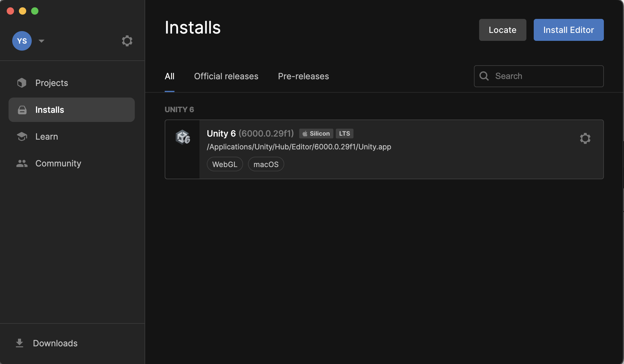624x364 pixels.
Task: Close the Unity Hub window
Action: (10, 11)
